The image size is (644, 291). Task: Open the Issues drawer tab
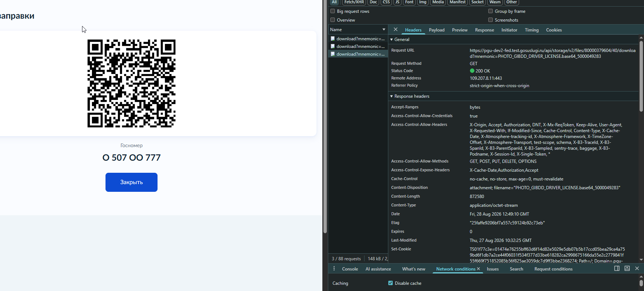[x=493, y=269]
